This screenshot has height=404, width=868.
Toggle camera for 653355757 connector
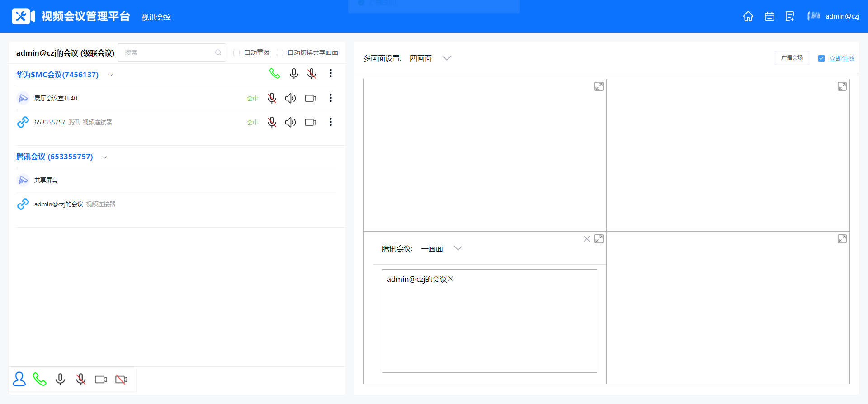tap(311, 122)
